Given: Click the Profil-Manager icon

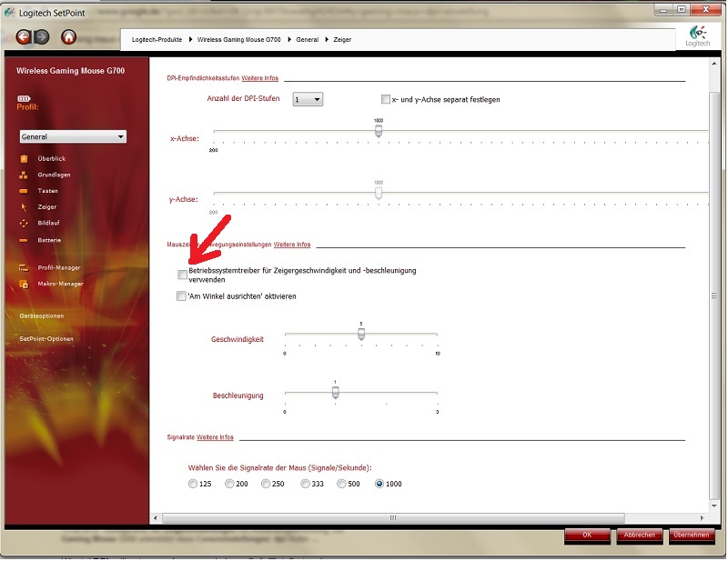Looking at the screenshot, I should click(x=24, y=267).
